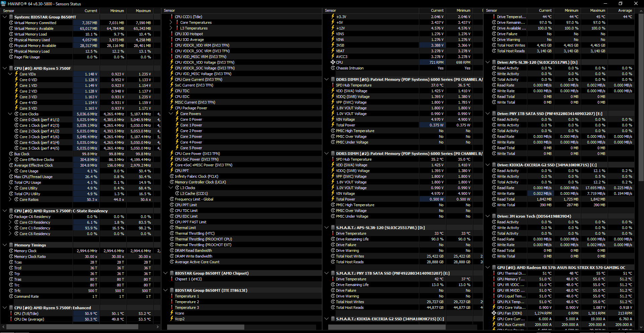Screen dimensions: 644x333
Task: Expand the Core Temperatures node
Action: tap(171, 22)
